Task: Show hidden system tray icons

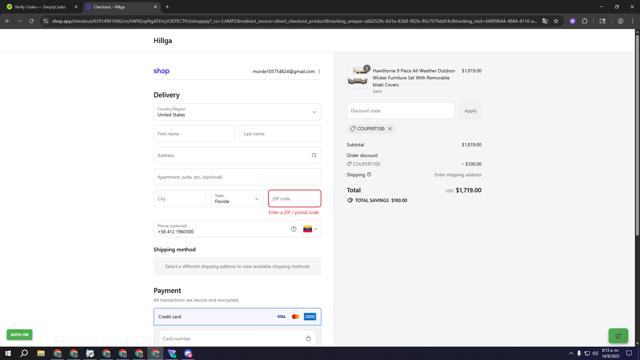Action: pyautogui.click(x=571, y=353)
